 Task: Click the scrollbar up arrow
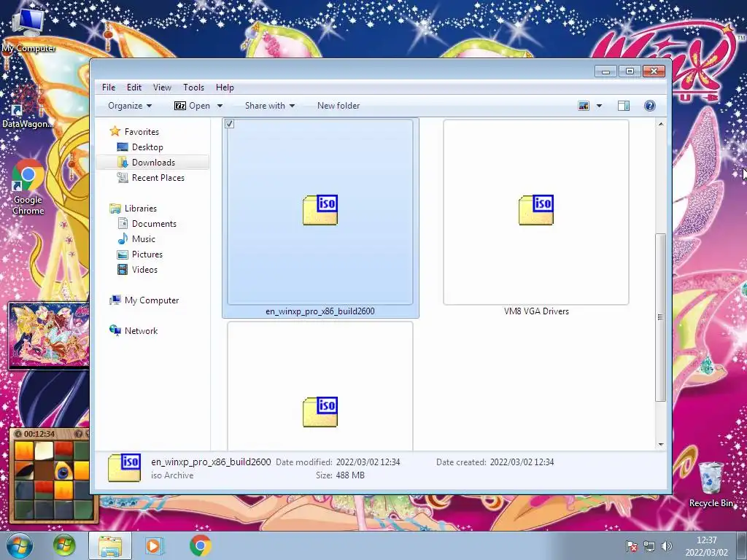(661, 124)
